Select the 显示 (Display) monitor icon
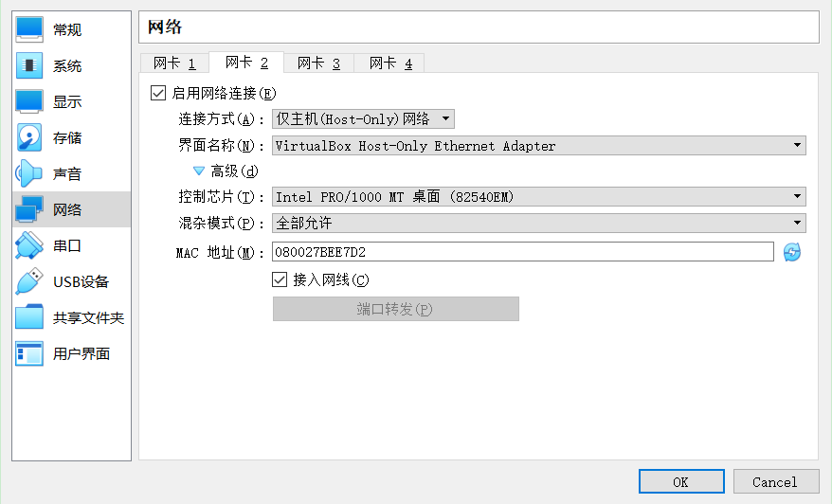 (29, 101)
